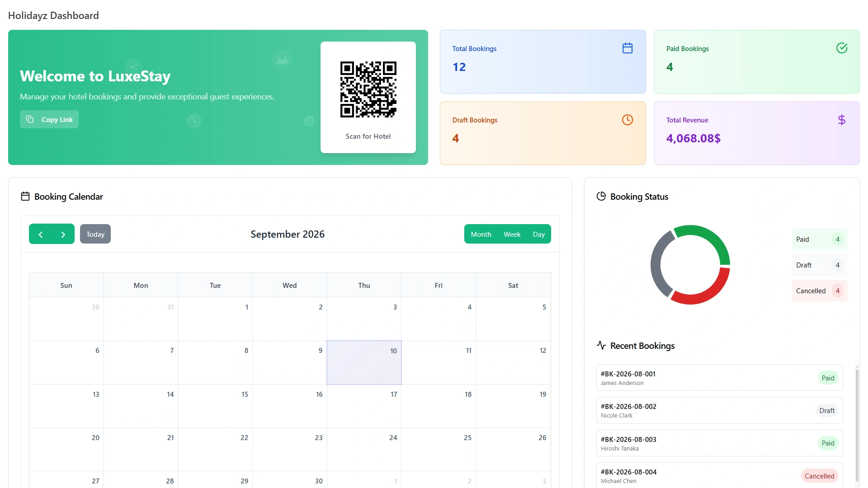The width and height of the screenshot is (868, 488).
Task: Open booking #BK-2026-08-002 for Nicole Clark
Action: pyautogui.click(x=720, y=410)
